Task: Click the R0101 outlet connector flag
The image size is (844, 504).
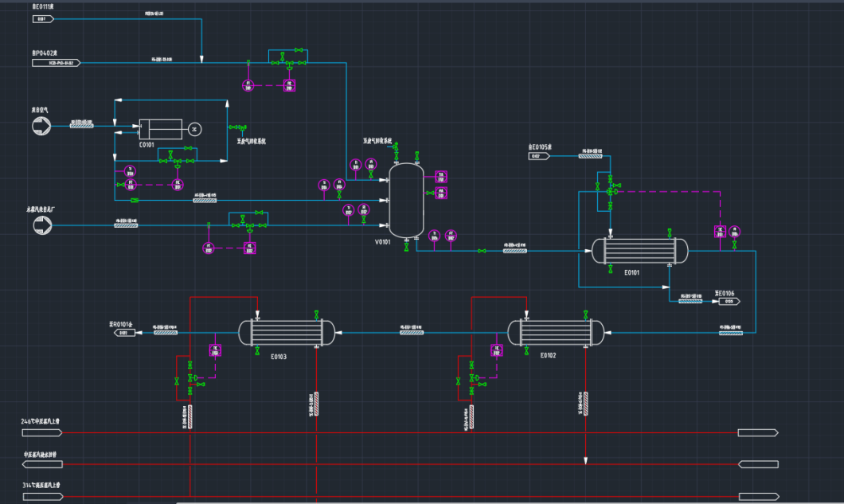Action: 123,333
